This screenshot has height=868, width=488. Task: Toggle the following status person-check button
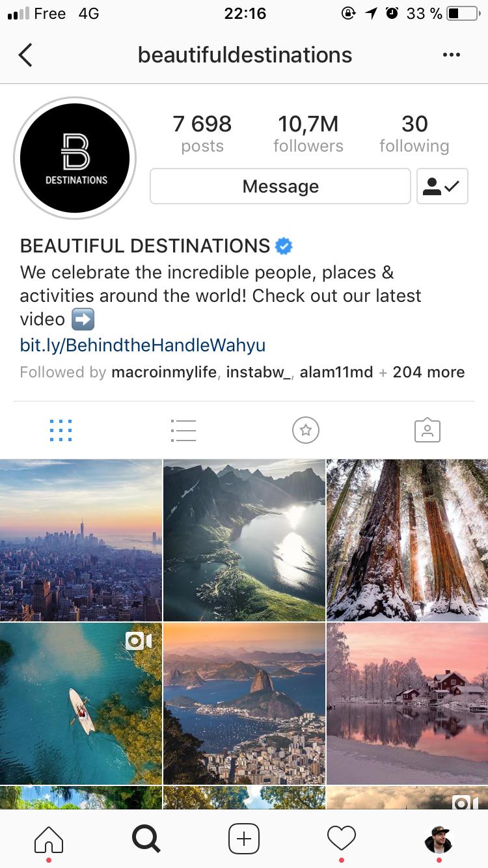pos(442,186)
